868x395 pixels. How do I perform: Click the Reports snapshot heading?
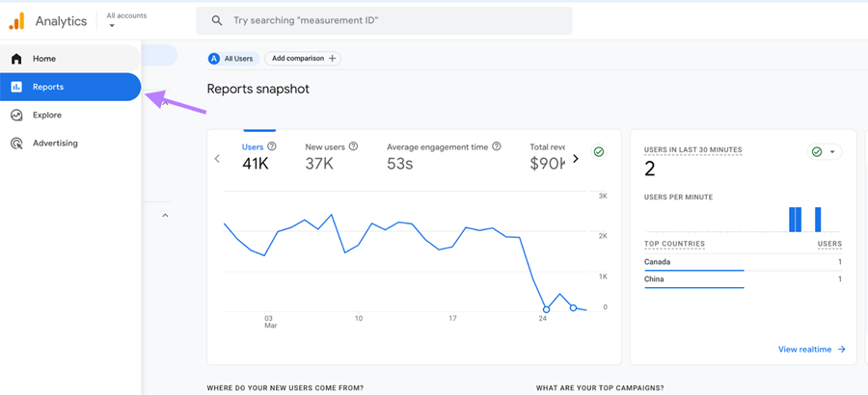(258, 89)
